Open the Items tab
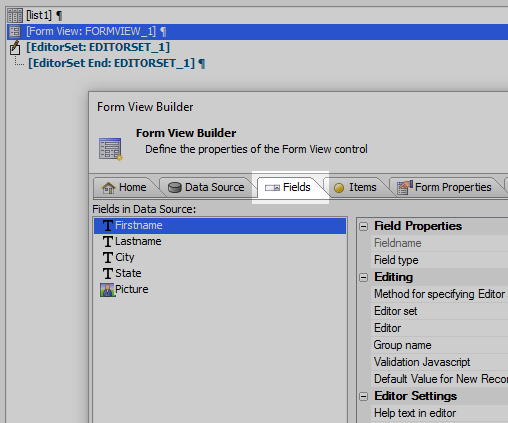508x423 pixels. tap(355, 187)
